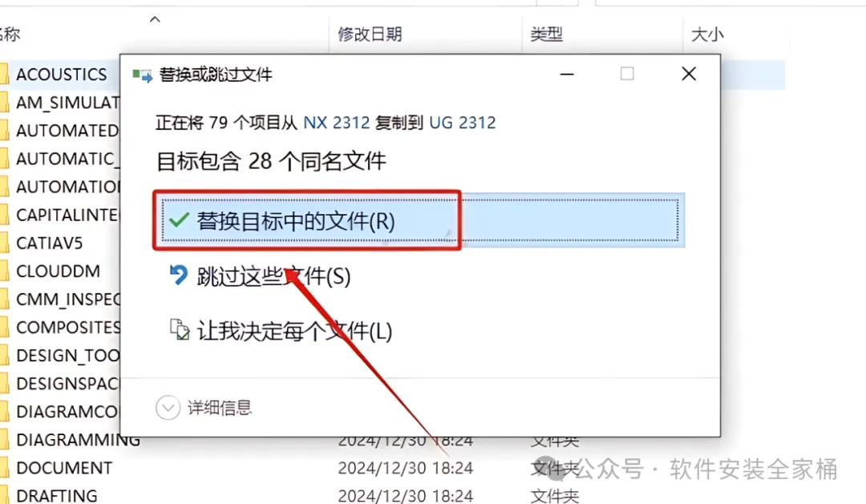Select the ACOUSTICS folder
Viewport: 866px width, 504px height.
(x=61, y=75)
